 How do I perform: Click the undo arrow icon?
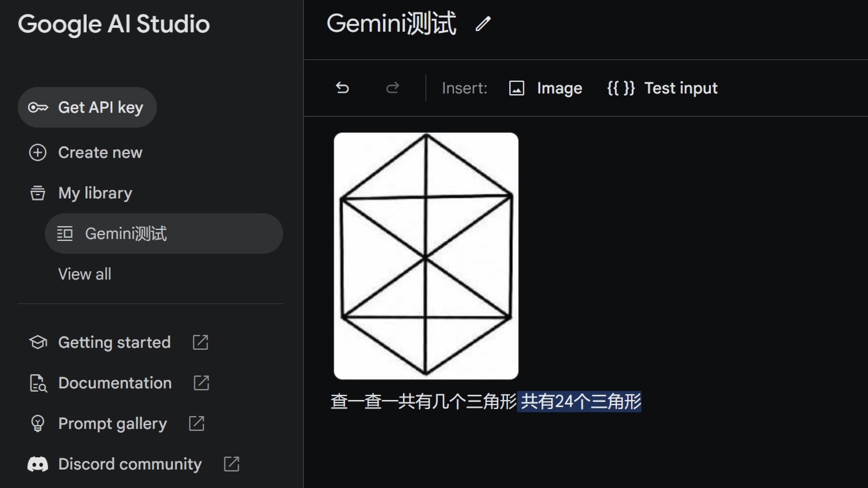(342, 88)
